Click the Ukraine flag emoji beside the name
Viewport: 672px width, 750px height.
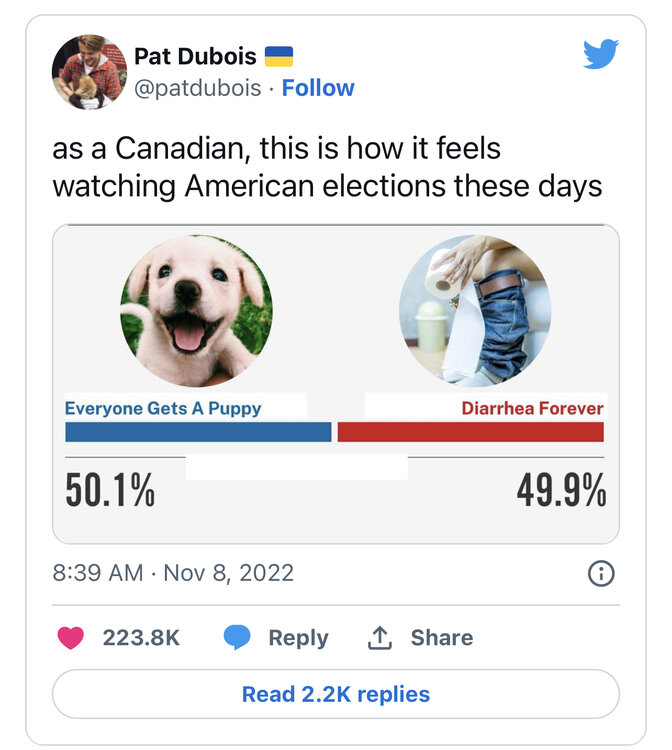(x=279, y=56)
